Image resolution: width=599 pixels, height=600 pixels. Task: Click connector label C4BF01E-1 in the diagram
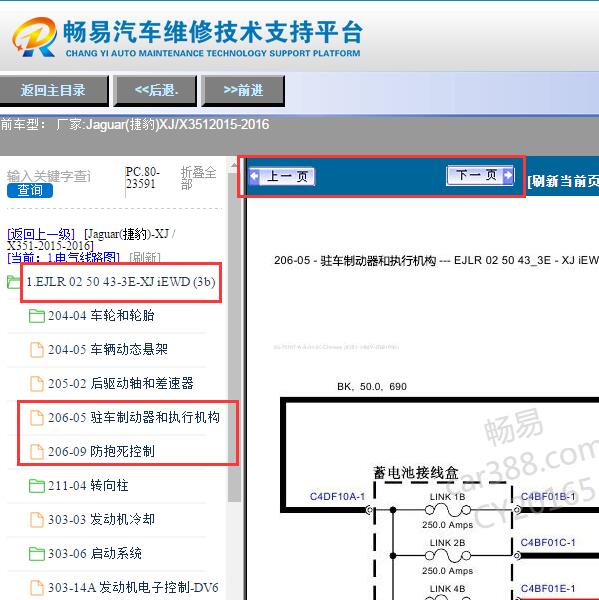click(548, 588)
